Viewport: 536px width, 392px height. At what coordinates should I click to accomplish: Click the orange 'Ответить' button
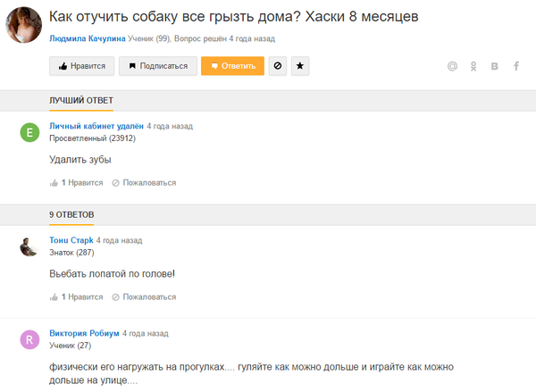click(x=232, y=66)
